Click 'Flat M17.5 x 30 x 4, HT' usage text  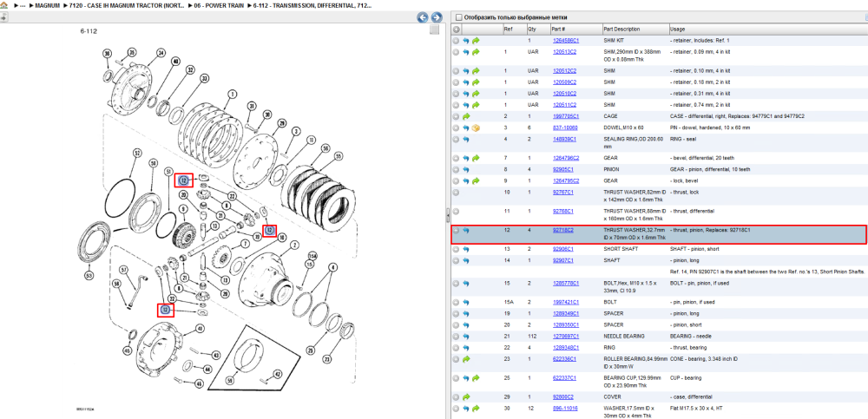point(695,409)
